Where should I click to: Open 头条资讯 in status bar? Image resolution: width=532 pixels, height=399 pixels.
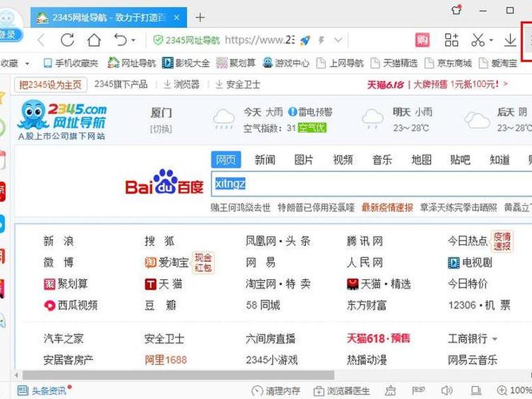point(44,390)
